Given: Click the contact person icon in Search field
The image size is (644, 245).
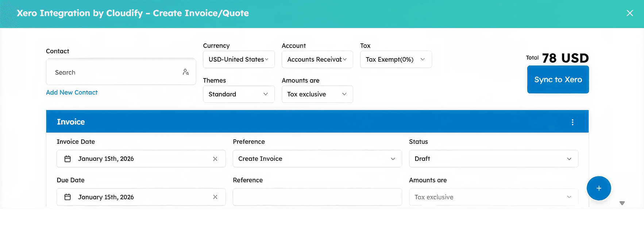Looking at the screenshot, I should point(186,72).
